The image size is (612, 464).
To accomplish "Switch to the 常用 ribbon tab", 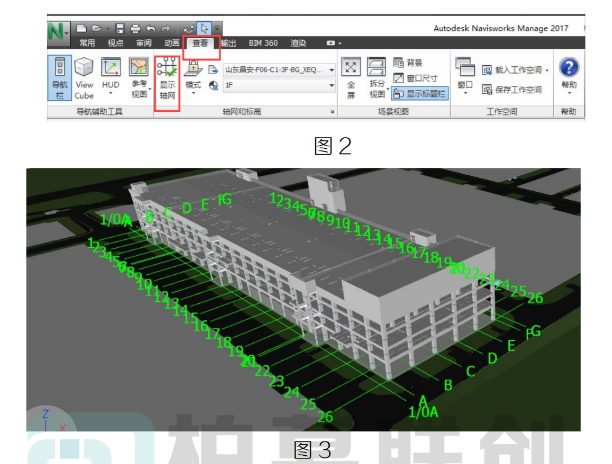I will pyautogui.click(x=87, y=43).
